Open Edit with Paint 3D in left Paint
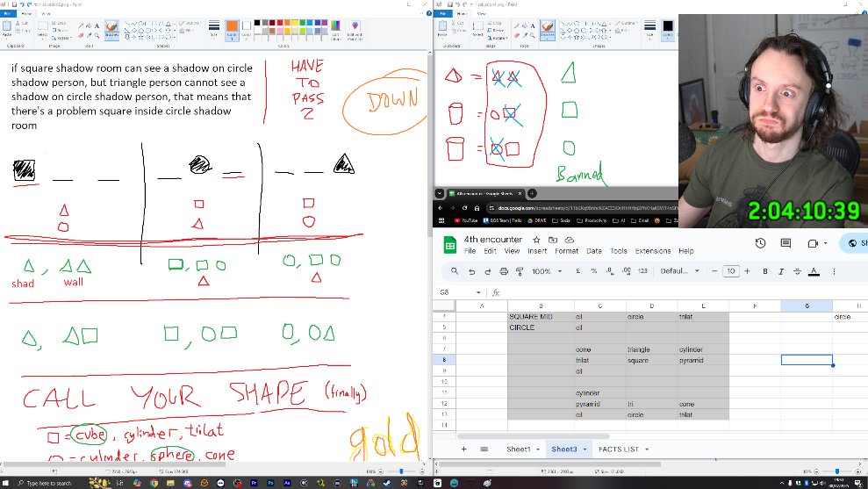The height and width of the screenshot is (489, 868). (355, 31)
